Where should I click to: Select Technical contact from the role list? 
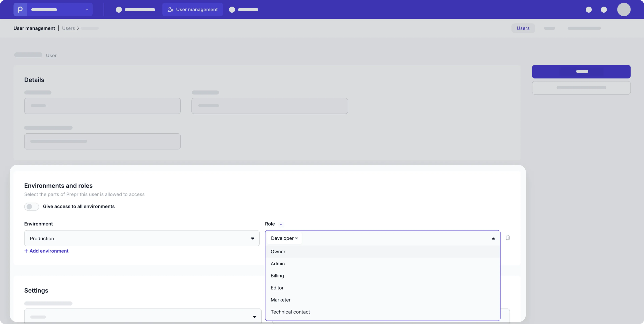click(x=290, y=312)
